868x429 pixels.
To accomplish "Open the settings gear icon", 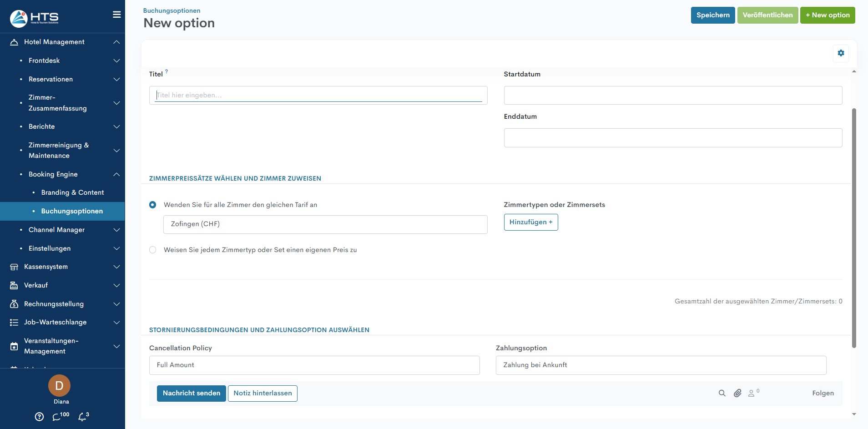I will 841,53.
